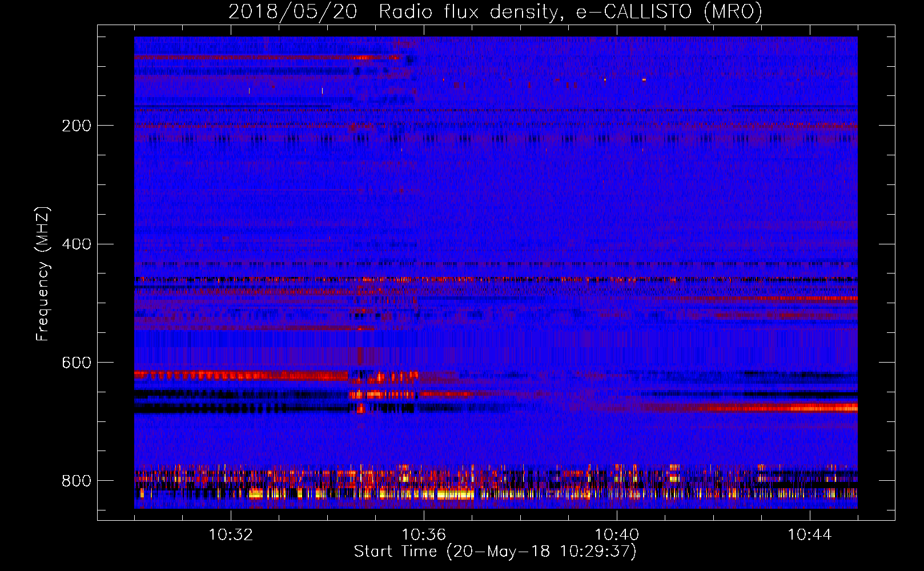Click the 200 frequency tick label

[77, 126]
